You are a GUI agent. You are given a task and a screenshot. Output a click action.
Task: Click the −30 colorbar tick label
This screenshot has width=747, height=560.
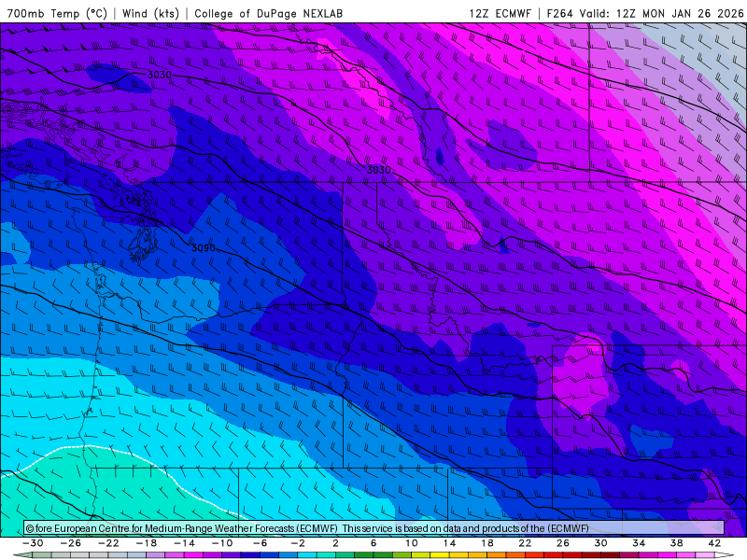(x=33, y=543)
